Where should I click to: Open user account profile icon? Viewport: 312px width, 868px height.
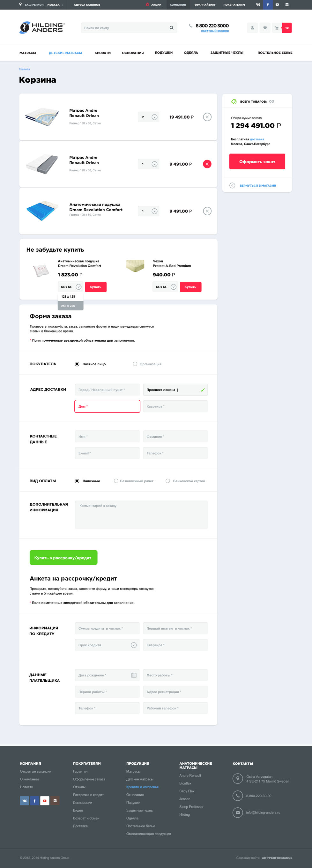[252, 28]
